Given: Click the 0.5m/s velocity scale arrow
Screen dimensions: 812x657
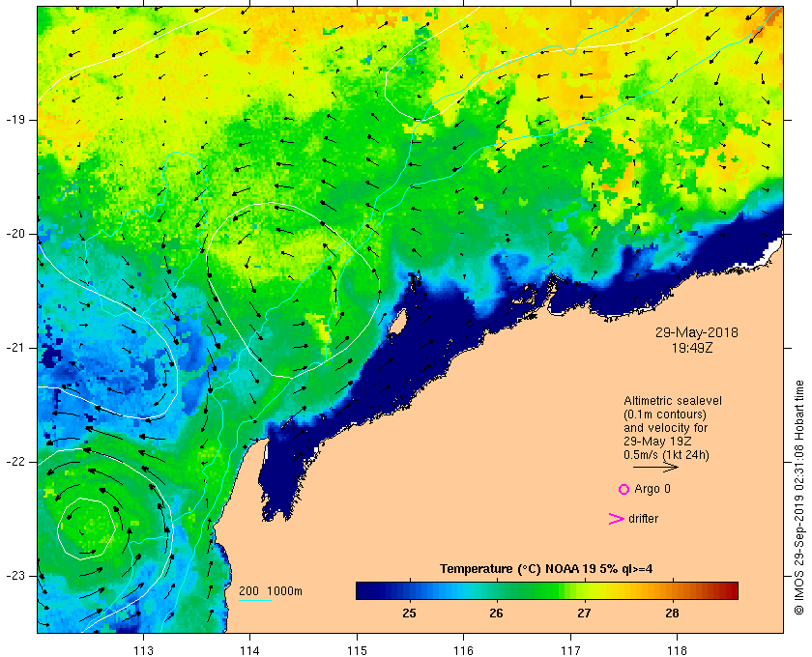Looking at the screenshot, I should (655, 468).
